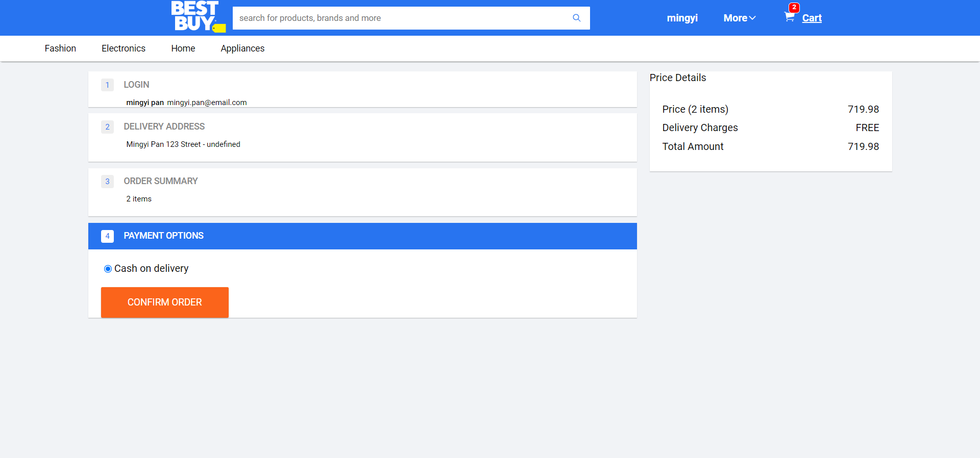Click the step 1 Login number badge

[x=107, y=85]
